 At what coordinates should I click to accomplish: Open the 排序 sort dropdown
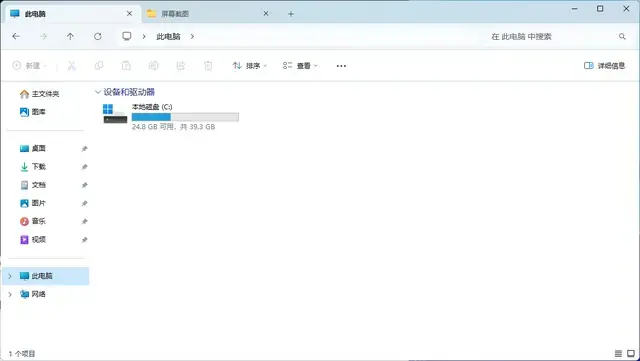tap(250, 65)
